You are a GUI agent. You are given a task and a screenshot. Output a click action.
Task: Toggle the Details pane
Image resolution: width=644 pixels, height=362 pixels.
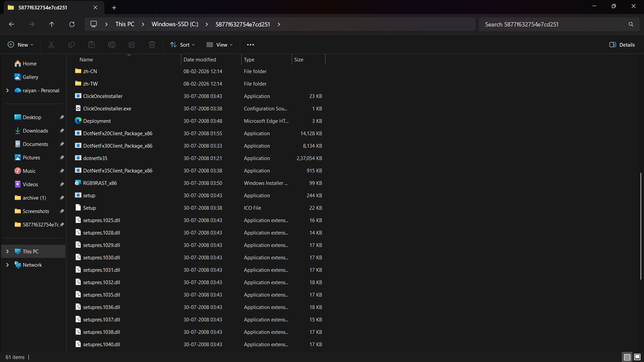622,45
